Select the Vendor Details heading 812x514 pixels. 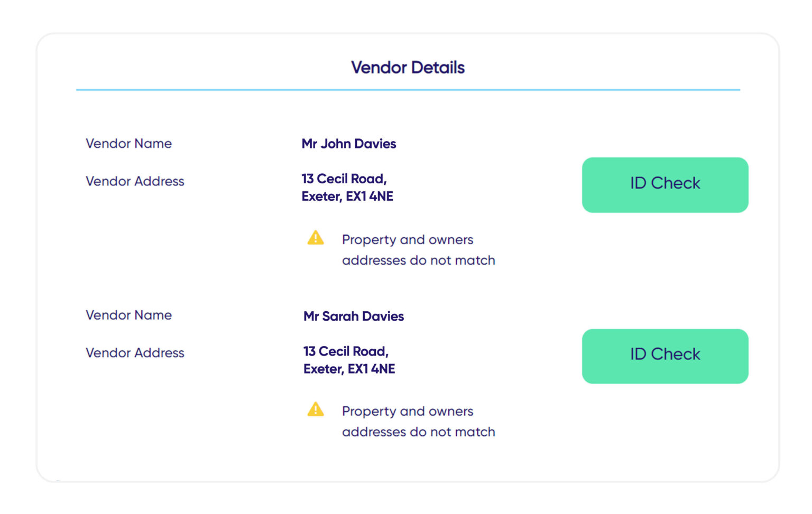408,67
